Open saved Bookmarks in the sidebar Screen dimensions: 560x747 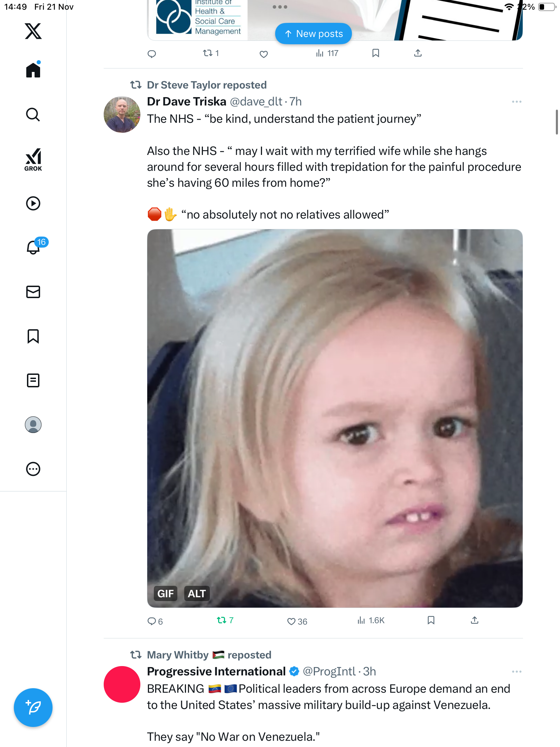click(x=33, y=336)
